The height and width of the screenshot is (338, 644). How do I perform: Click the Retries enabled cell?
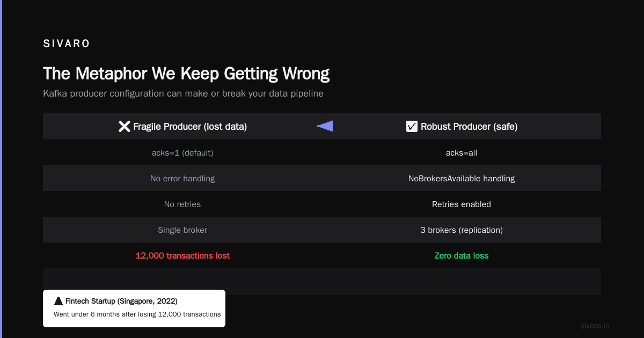click(x=462, y=204)
